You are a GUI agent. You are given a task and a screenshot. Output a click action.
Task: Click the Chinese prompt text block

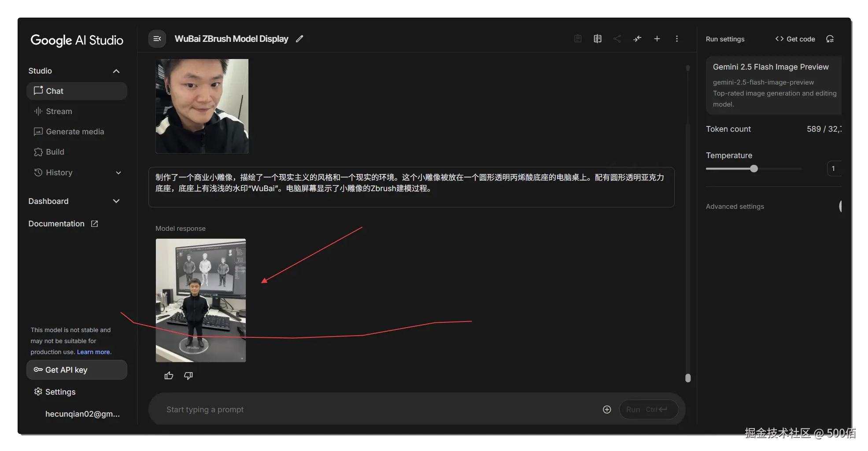[411, 187]
